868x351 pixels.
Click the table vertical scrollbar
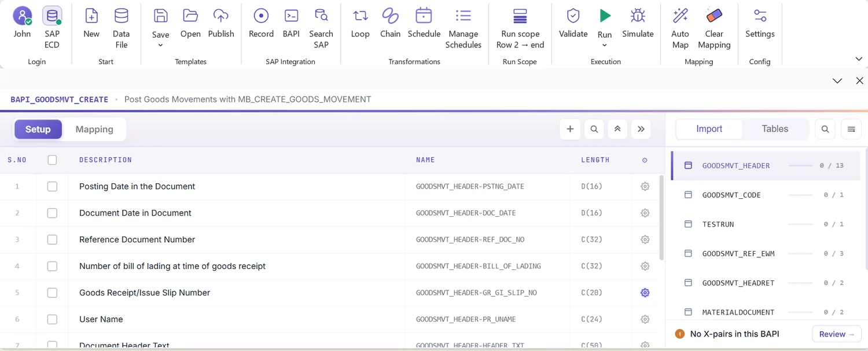(661, 218)
